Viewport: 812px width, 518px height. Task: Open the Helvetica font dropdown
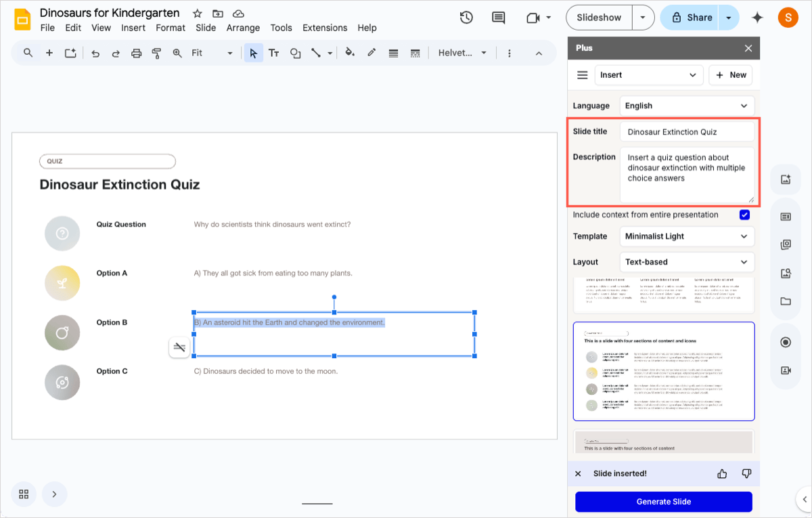pyautogui.click(x=462, y=53)
